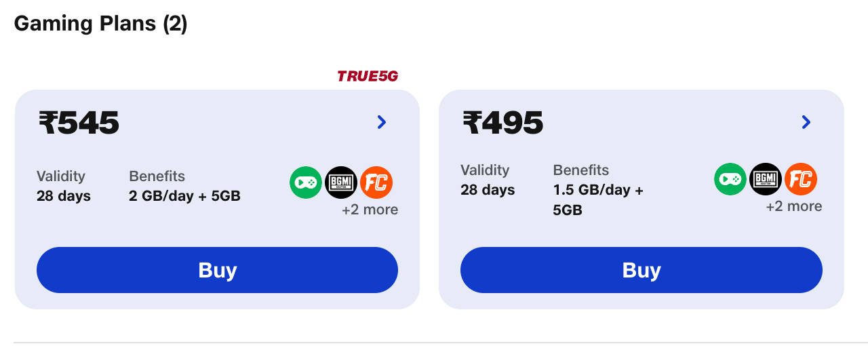The image size is (868, 346).
Task: Show "+2 more" benefits for ₹545 plan
Action: pos(370,210)
